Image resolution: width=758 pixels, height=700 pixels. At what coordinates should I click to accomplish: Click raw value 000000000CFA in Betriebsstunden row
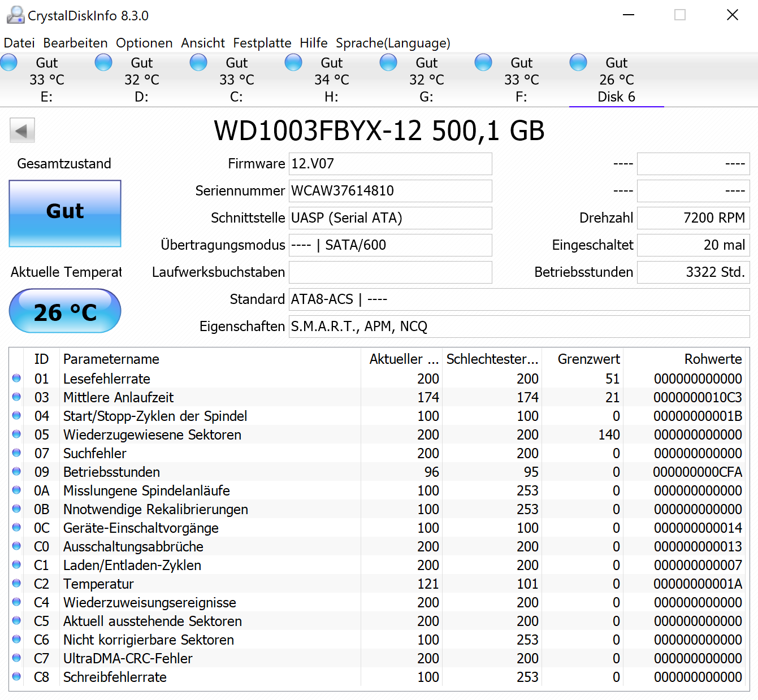click(698, 472)
